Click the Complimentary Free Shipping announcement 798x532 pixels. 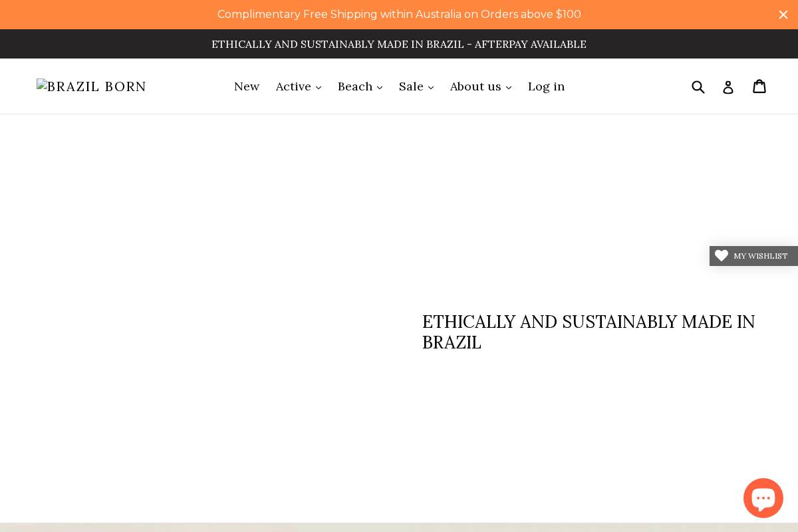coord(399,14)
